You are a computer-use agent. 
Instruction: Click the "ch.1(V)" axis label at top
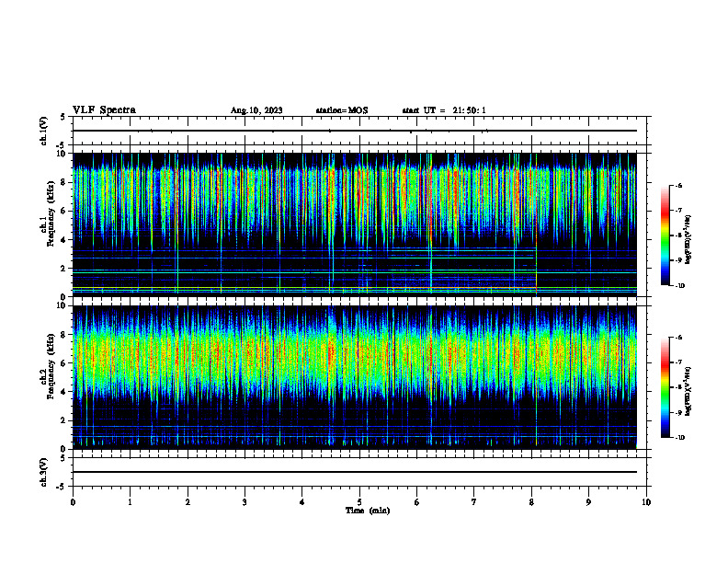[x=43, y=131]
